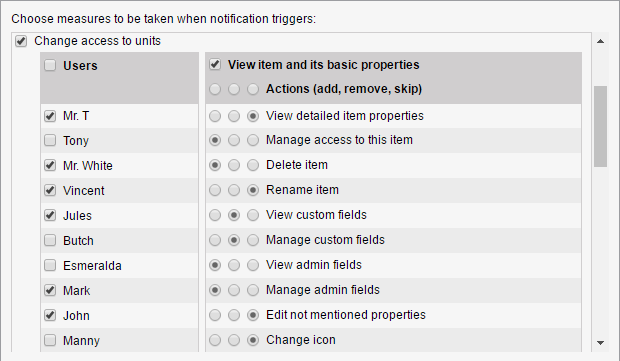Screen dimensions: 620x361
Task: Check the Butch user checkbox
Action: [50, 240]
